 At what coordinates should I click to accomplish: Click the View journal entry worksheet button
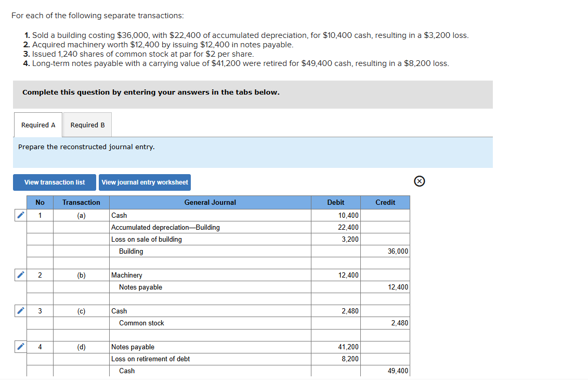click(x=145, y=182)
